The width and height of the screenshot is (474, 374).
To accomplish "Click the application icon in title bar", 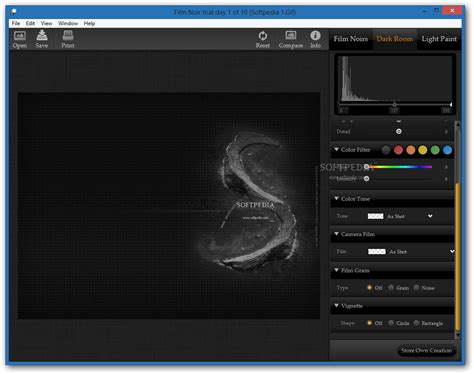I will tap(13, 12).
